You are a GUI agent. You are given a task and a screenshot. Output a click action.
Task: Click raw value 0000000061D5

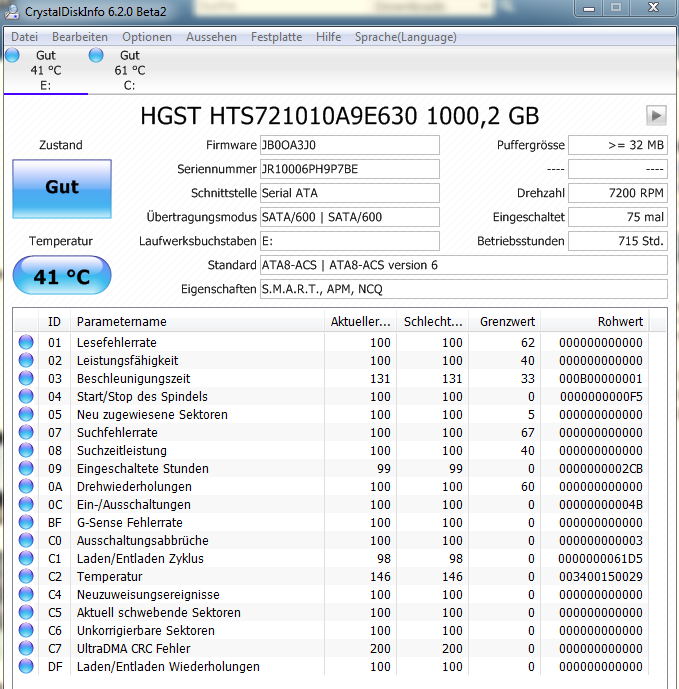(601, 558)
